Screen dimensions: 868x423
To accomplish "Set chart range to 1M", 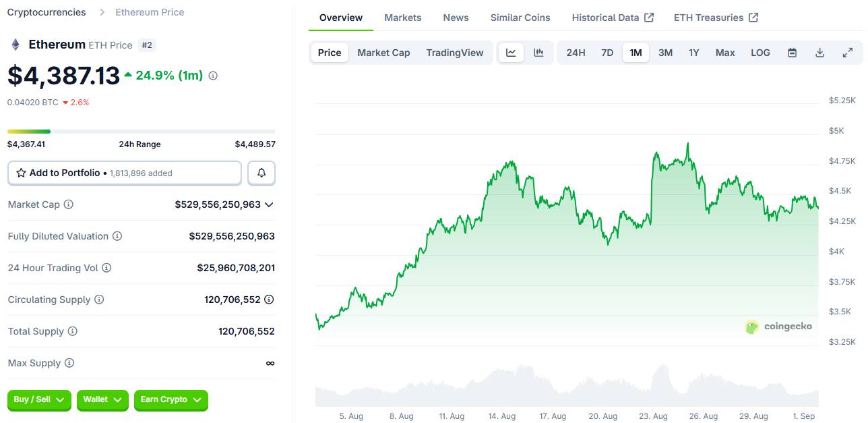I will pos(635,53).
